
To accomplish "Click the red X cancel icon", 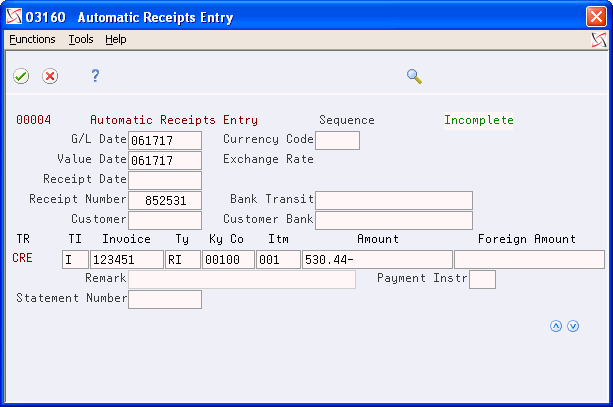I will (50, 76).
